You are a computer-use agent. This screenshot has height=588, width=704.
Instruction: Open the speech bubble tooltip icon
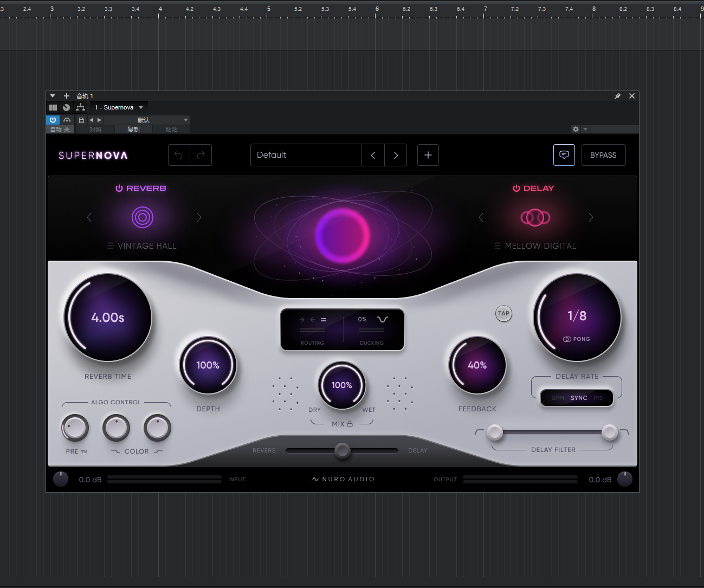pyautogui.click(x=564, y=155)
